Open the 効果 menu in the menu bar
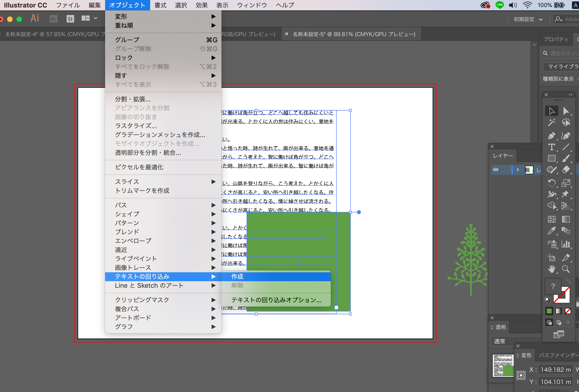Screen dimensions: 579x392 201,5
